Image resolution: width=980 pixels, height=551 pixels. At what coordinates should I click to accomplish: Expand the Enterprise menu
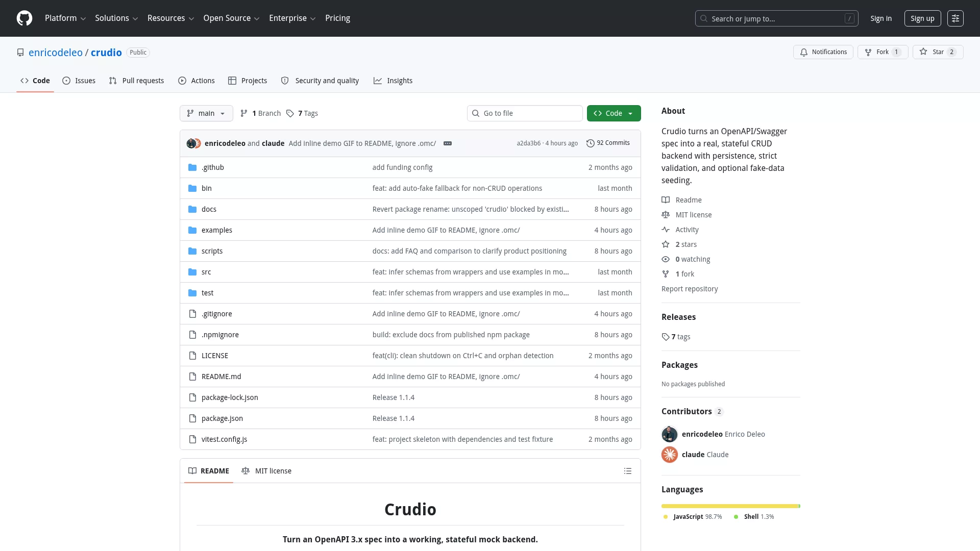click(292, 18)
